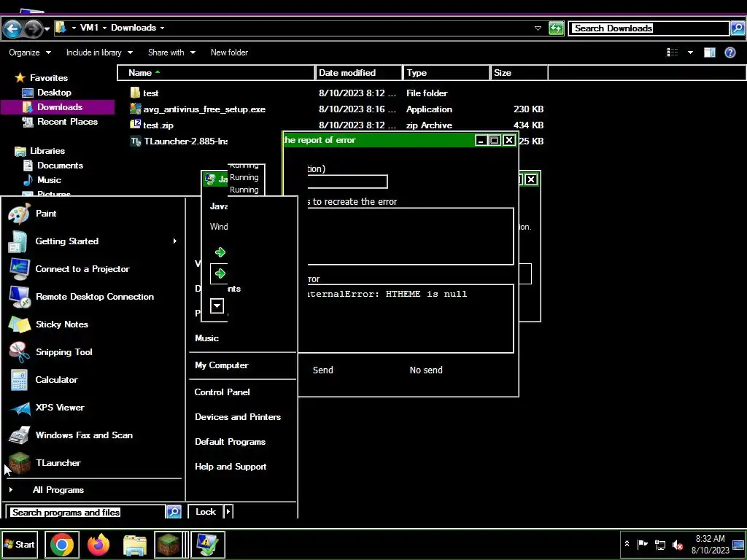Mute volume icon in system tray
Image resolution: width=747 pixels, height=560 pixels.
[x=678, y=544]
